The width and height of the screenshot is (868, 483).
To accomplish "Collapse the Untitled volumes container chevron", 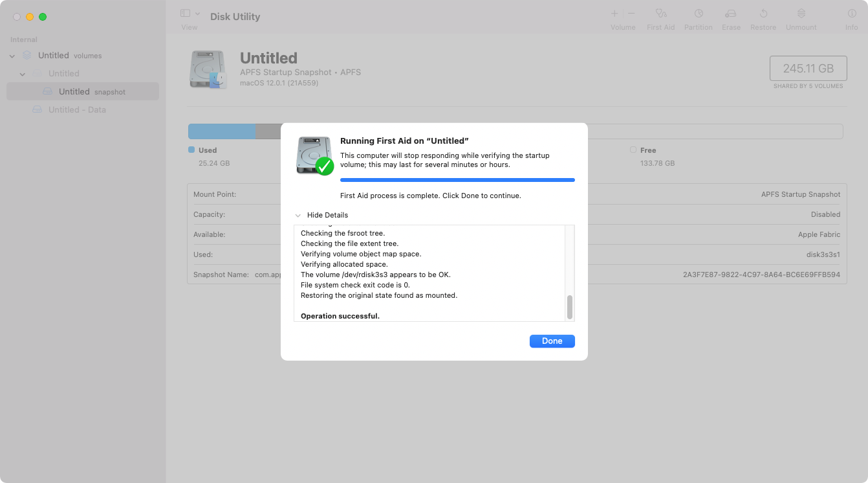I will tap(12, 56).
